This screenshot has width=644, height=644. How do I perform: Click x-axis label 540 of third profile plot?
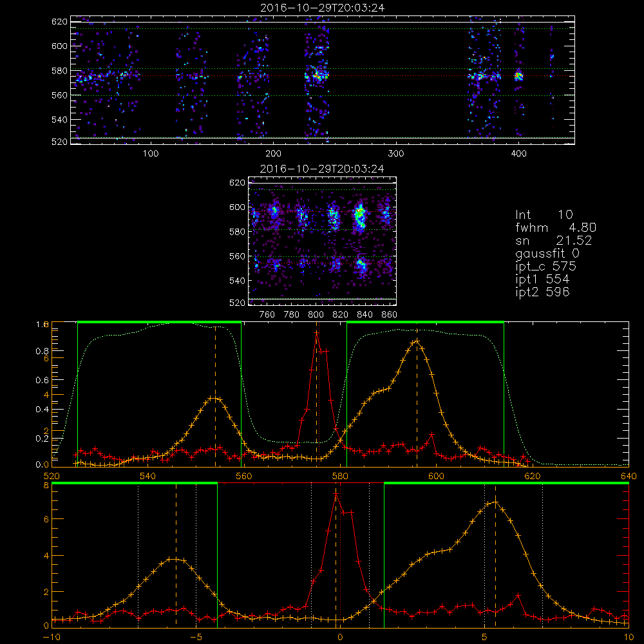point(148,476)
